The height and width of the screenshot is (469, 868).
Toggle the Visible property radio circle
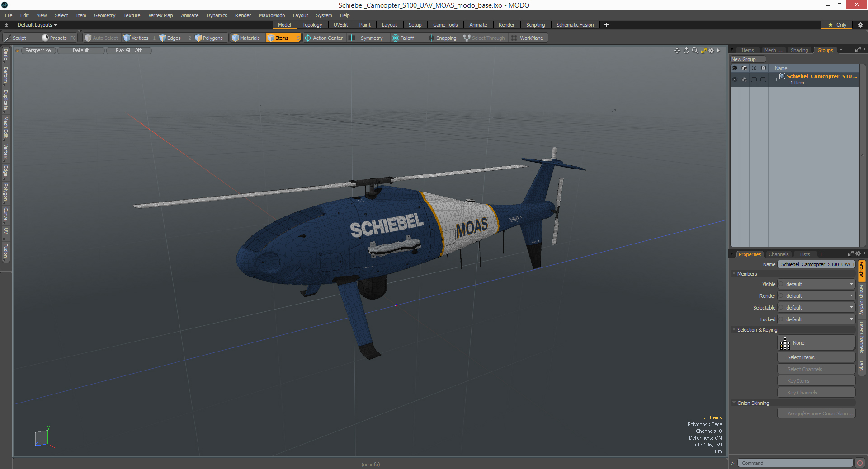pyautogui.click(x=781, y=284)
